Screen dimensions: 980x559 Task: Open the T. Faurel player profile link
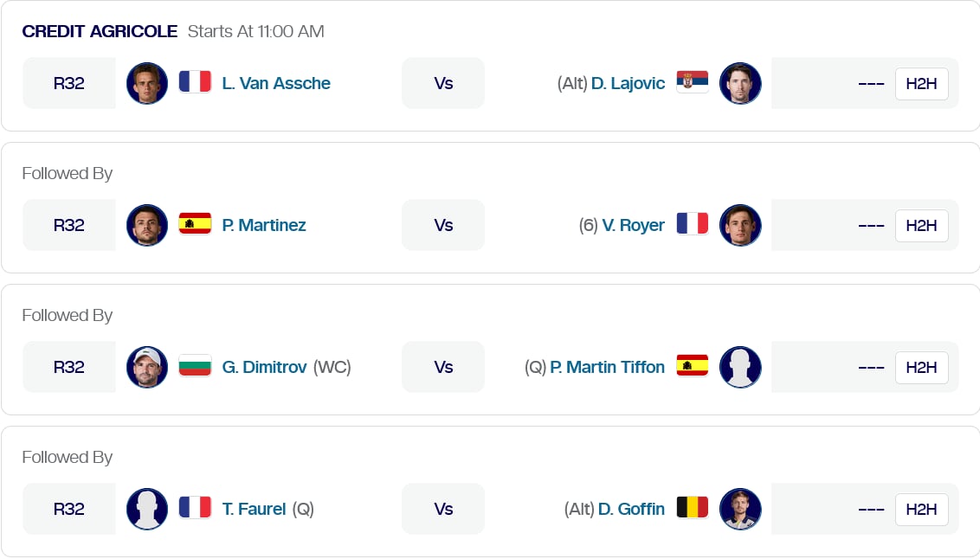click(254, 509)
